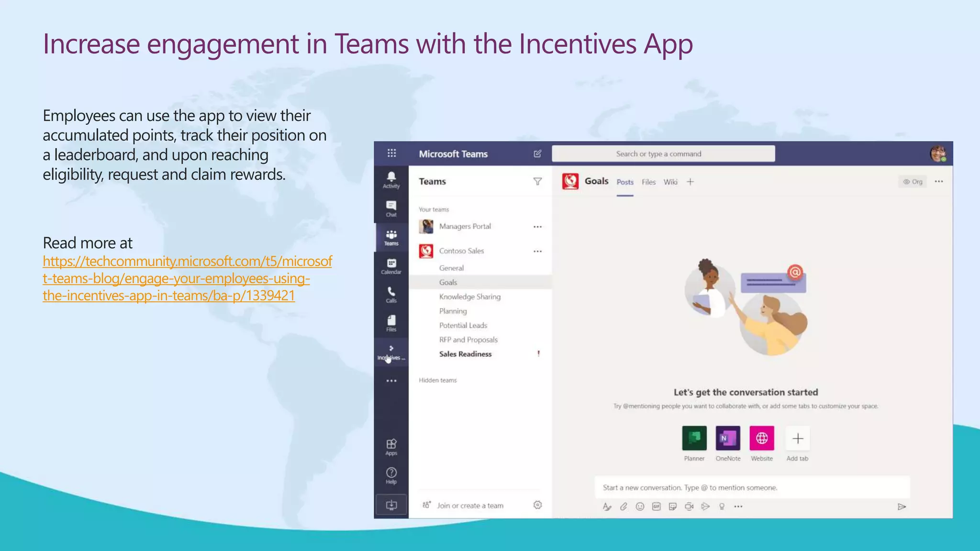Open the app launcher grid icon
The width and height of the screenshot is (980, 551).
point(391,153)
